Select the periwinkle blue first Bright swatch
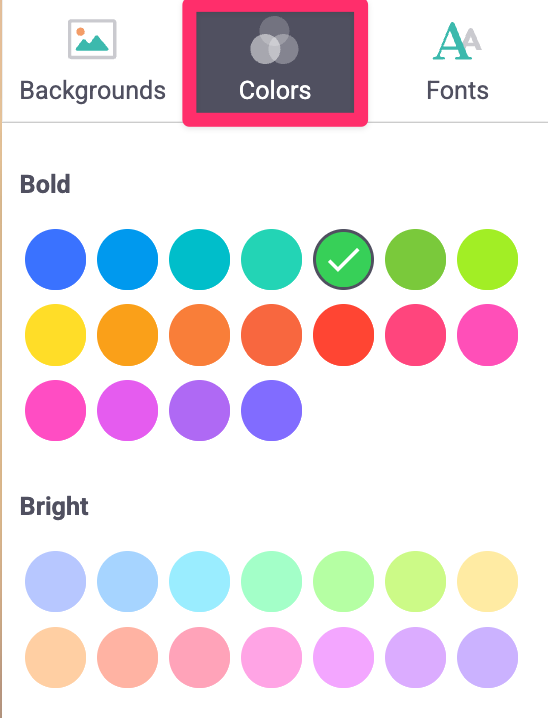548x718 pixels. point(55,582)
